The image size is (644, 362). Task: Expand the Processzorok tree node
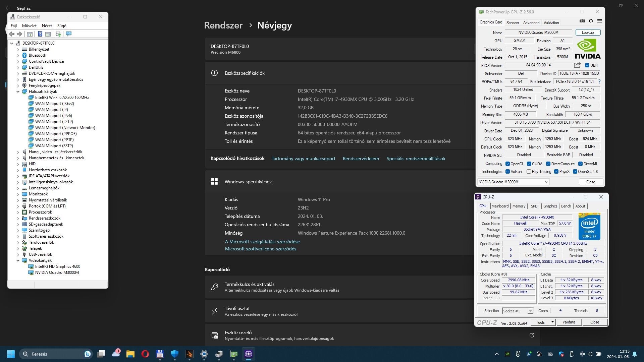pyautogui.click(x=18, y=212)
